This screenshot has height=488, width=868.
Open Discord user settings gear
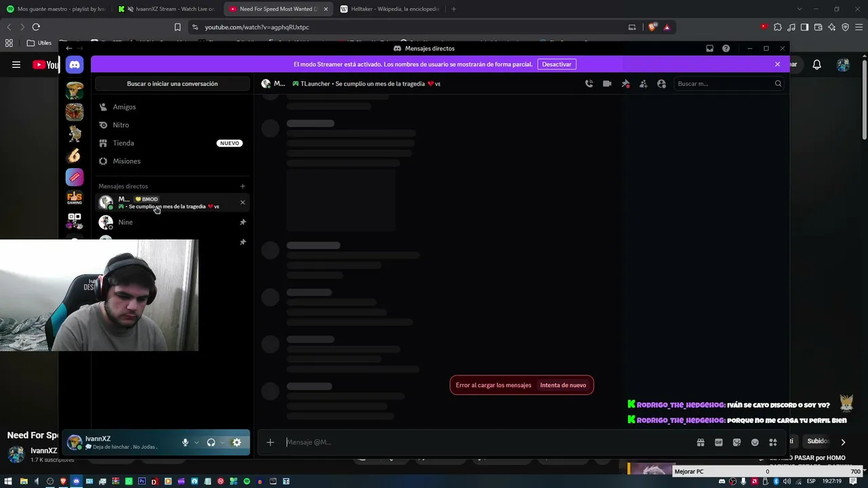click(237, 443)
